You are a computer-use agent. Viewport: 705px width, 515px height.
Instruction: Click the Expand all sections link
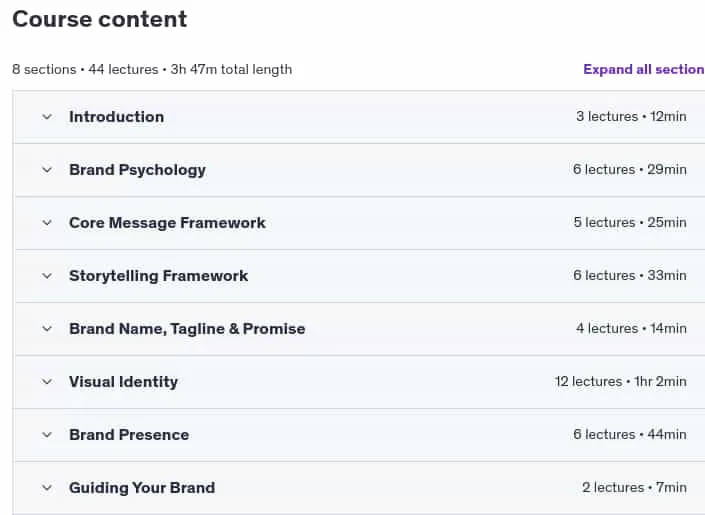(644, 69)
